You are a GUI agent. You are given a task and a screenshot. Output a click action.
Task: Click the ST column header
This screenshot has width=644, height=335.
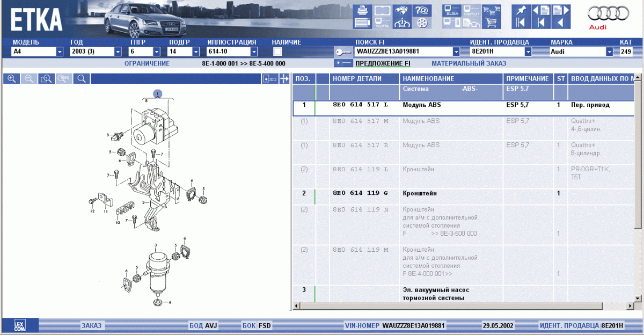(561, 79)
